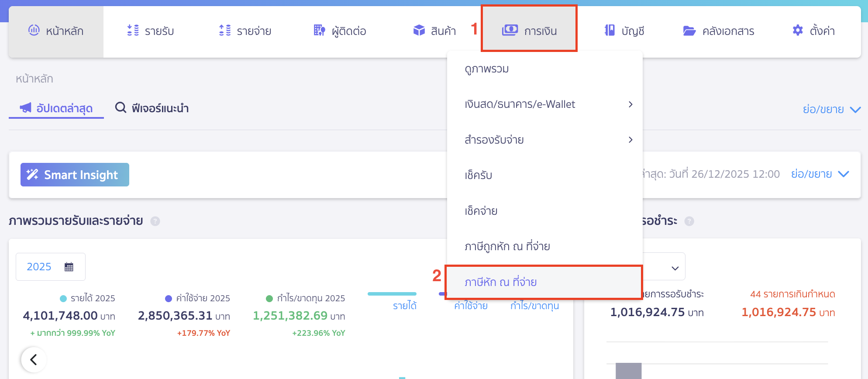Click กำไร/ขาดทุน 2025 legend label
Viewport: 868px width, 379px height.
(311, 298)
